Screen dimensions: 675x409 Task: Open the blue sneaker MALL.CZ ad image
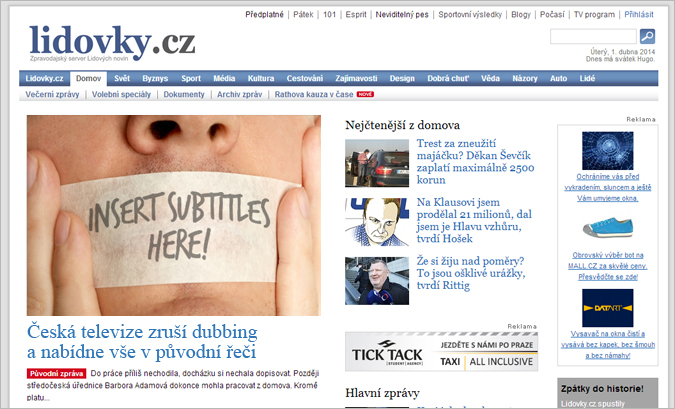(x=607, y=227)
